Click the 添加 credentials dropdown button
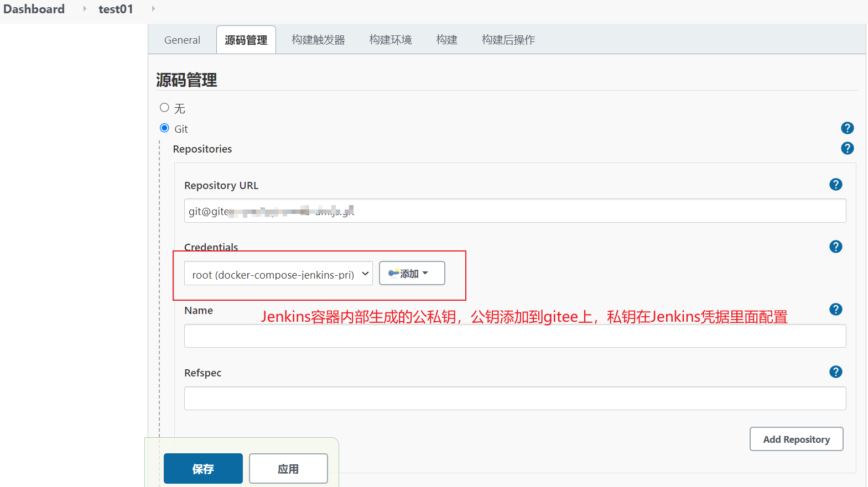Image resolution: width=868 pixels, height=487 pixels. (x=412, y=273)
